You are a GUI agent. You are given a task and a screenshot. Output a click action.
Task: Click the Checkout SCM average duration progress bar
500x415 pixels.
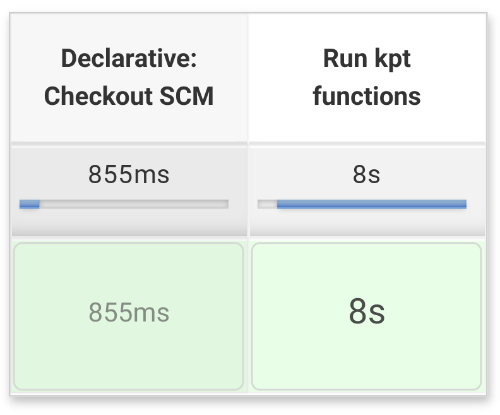tap(124, 204)
